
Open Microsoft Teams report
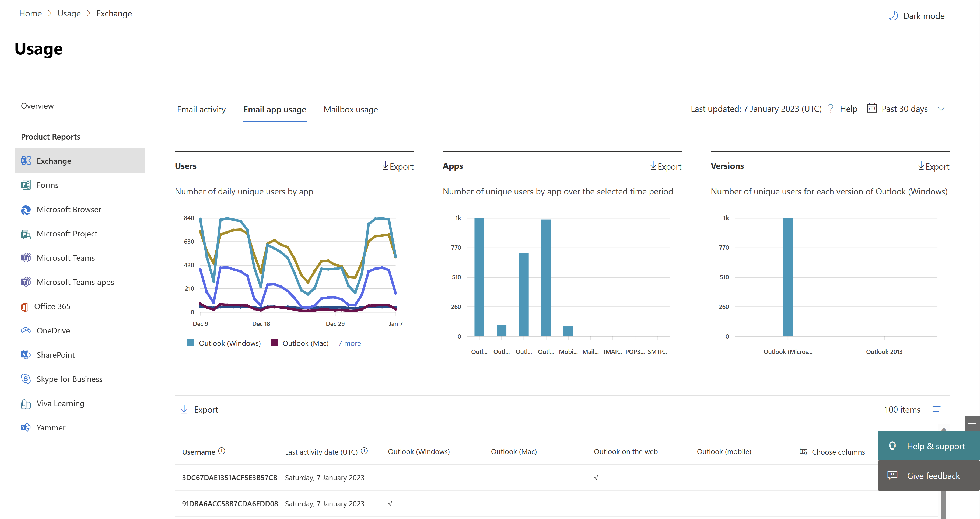tap(65, 257)
